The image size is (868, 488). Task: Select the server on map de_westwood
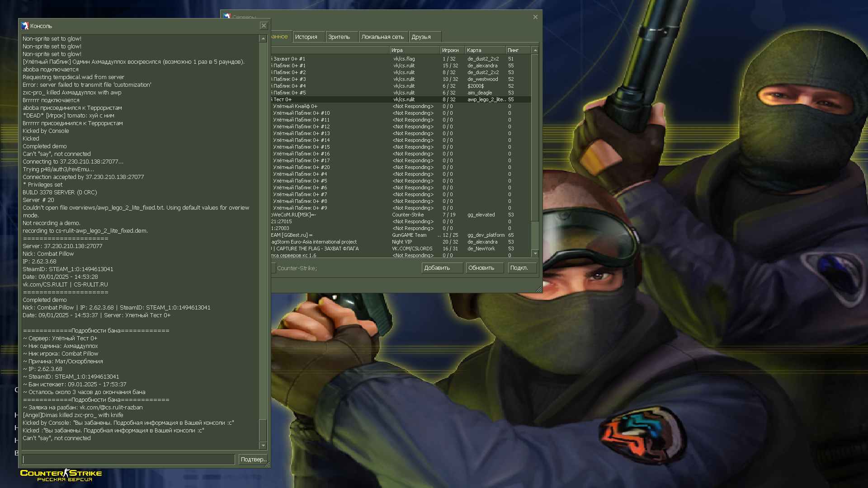tap(401, 79)
